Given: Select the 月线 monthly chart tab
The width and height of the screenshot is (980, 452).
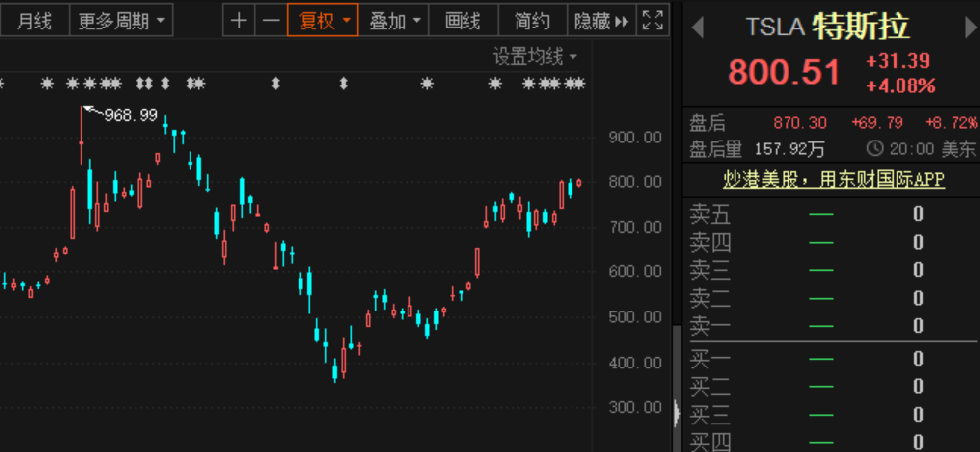Looking at the screenshot, I should point(34,20).
